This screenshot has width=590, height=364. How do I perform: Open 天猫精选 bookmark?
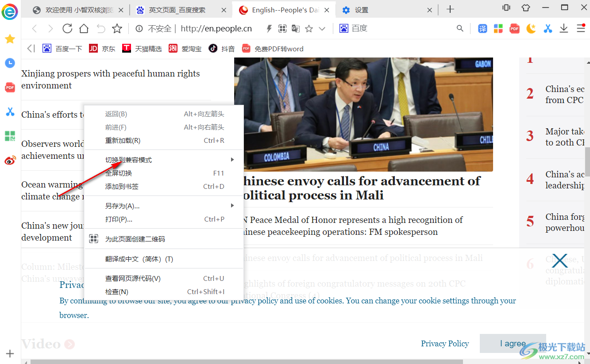(142, 49)
